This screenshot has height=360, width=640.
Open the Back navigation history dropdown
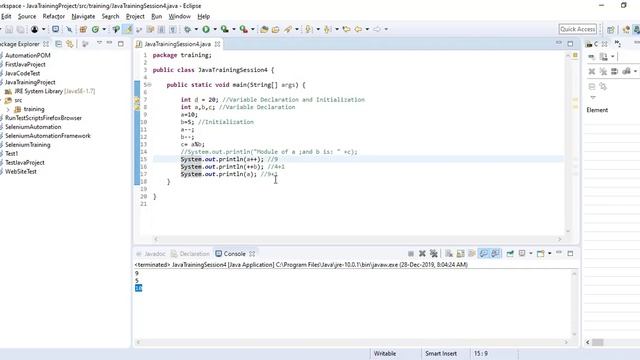(x=367, y=29)
